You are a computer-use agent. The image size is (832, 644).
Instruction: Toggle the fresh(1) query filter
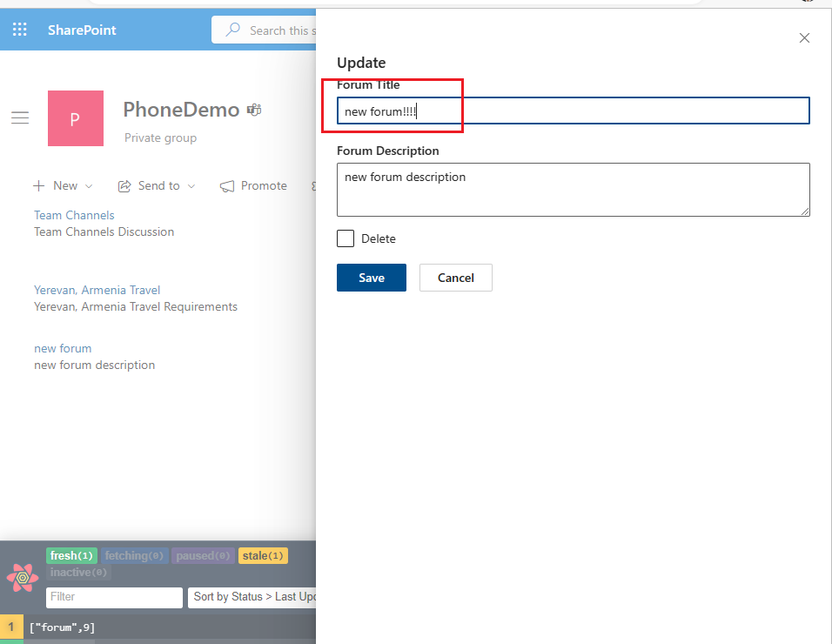71,556
